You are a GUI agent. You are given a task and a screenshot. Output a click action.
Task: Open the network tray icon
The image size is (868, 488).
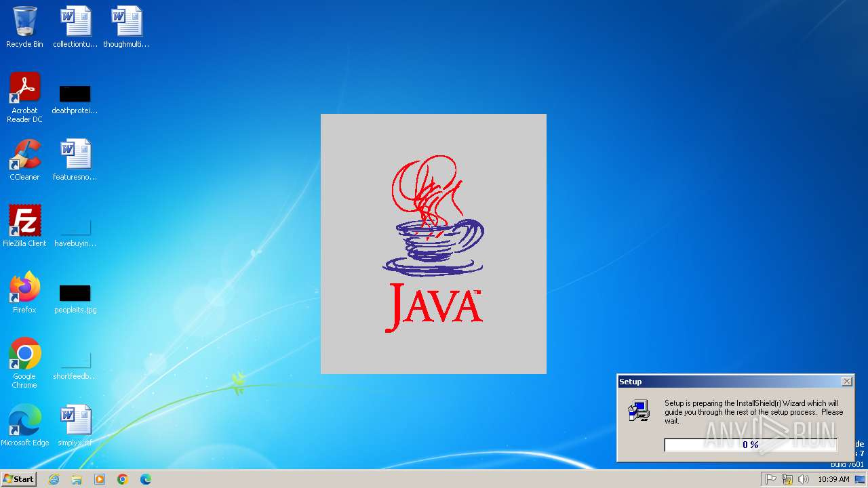coord(787,479)
